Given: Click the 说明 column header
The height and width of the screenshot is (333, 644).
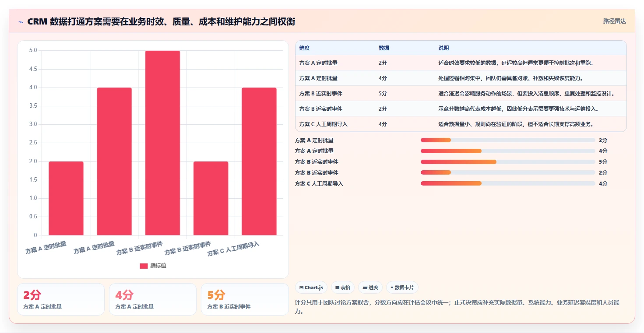Looking at the screenshot, I should coord(443,48).
